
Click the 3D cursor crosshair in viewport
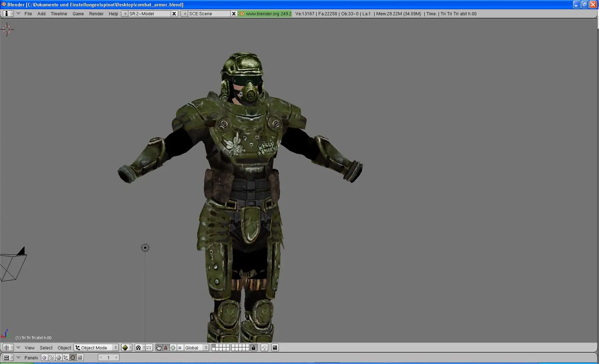(x=7, y=29)
